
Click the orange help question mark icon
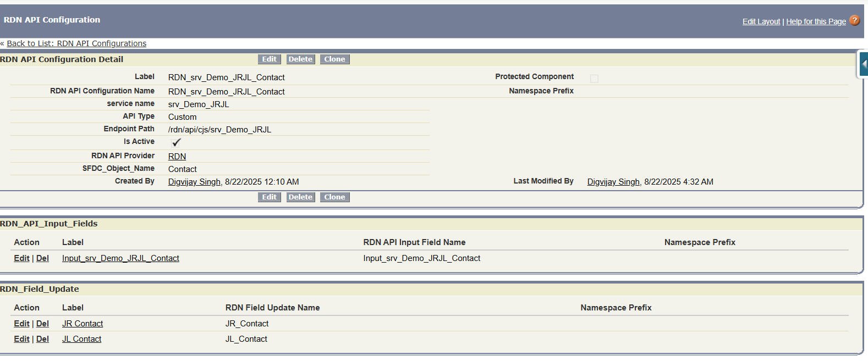click(x=854, y=20)
